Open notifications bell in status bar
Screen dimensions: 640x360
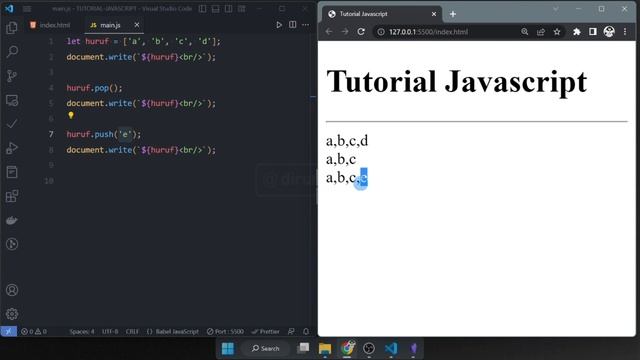click(x=306, y=331)
